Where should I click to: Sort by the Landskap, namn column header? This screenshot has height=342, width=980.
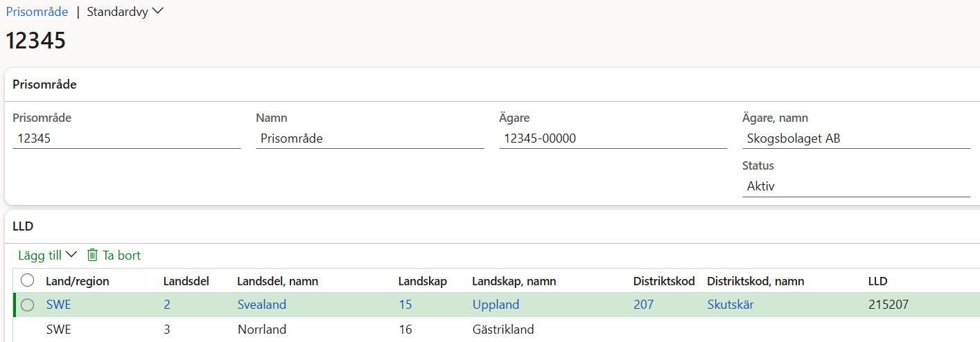pyautogui.click(x=514, y=281)
